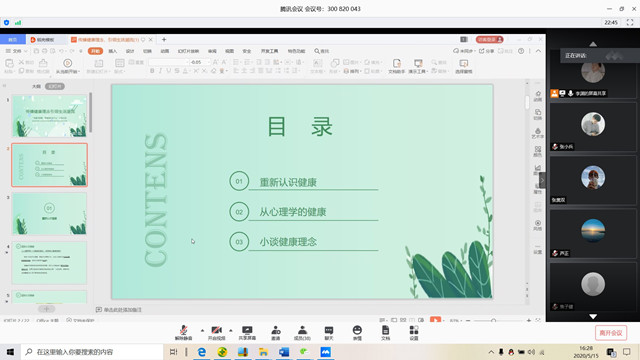Select the 设计 (Design) ribbon tab
The image size is (640, 360).
(130, 51)
